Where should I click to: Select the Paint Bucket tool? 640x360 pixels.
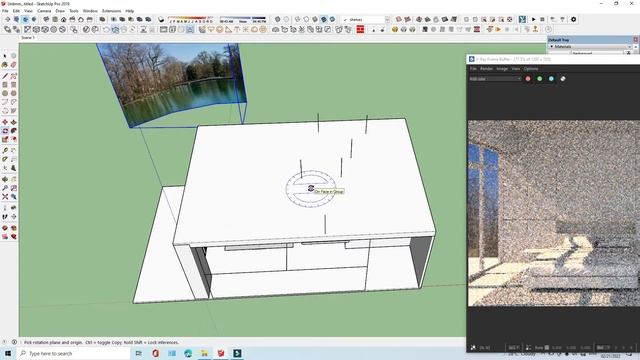click(x=5, y=65)
